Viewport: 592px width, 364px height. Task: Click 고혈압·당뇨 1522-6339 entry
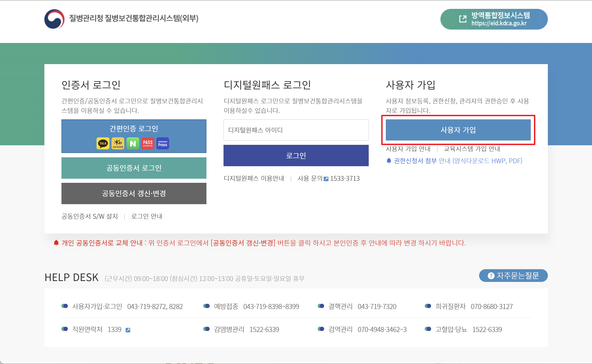pyautogui.click(x=463, y=330)
